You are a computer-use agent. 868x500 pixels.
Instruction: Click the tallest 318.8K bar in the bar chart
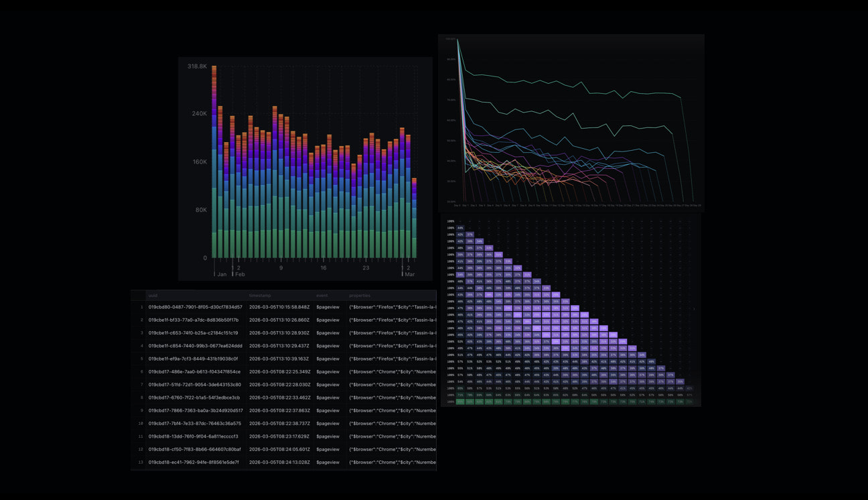pos(214,161)
